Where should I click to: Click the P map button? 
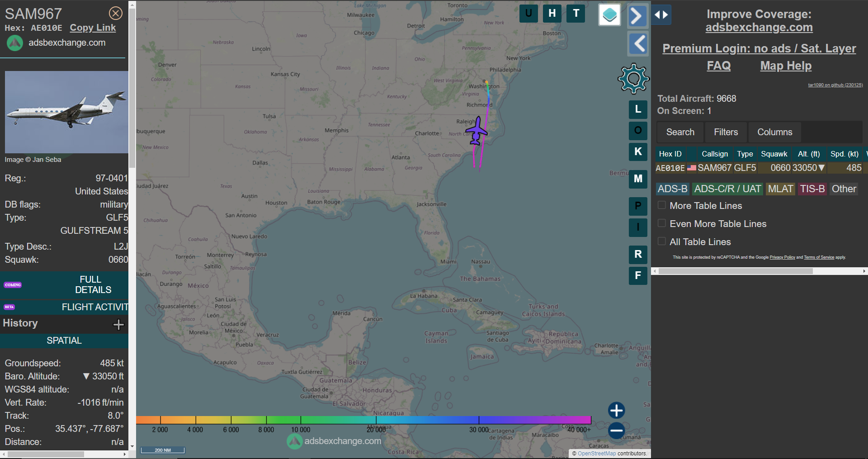[x=638, y=206]
